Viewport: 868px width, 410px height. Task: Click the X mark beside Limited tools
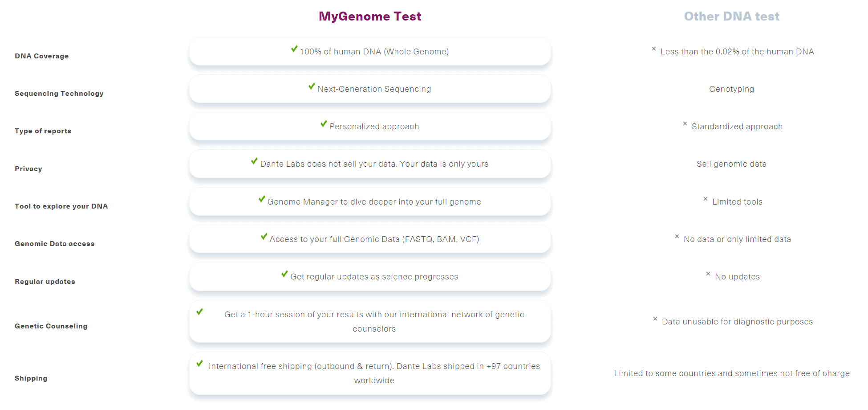tap(706, 199)
